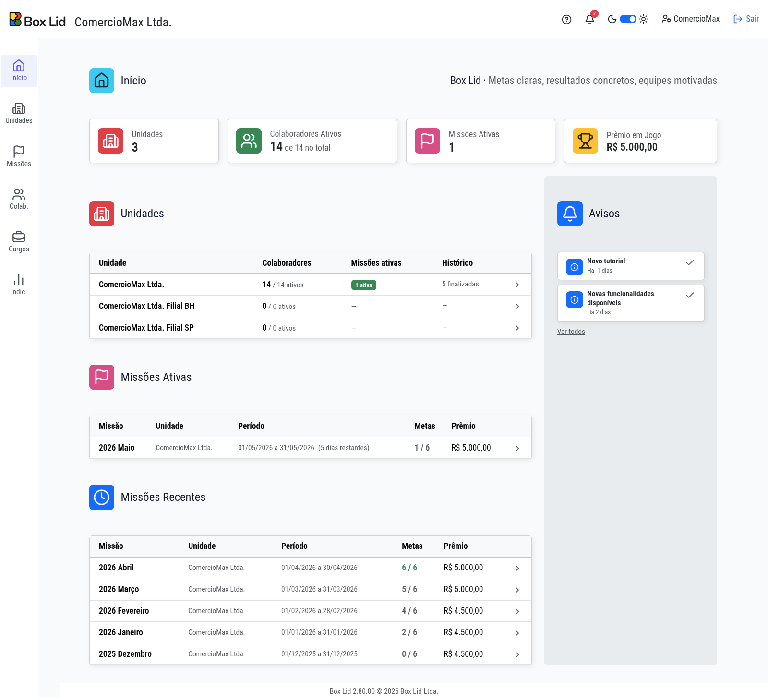
Task: Open 2026 Abril mission chevron
Action: pos(517,568)
